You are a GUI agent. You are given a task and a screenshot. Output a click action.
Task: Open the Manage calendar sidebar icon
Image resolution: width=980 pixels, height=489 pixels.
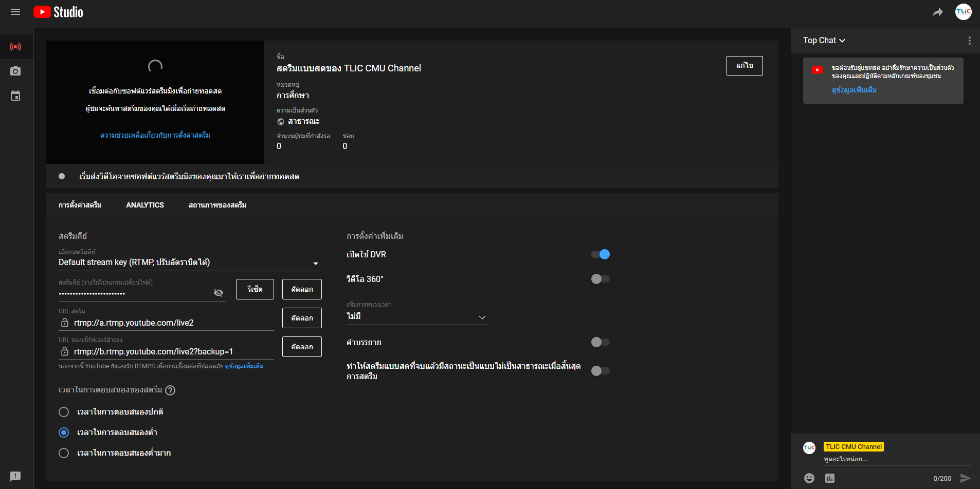[x=15, y=96]
